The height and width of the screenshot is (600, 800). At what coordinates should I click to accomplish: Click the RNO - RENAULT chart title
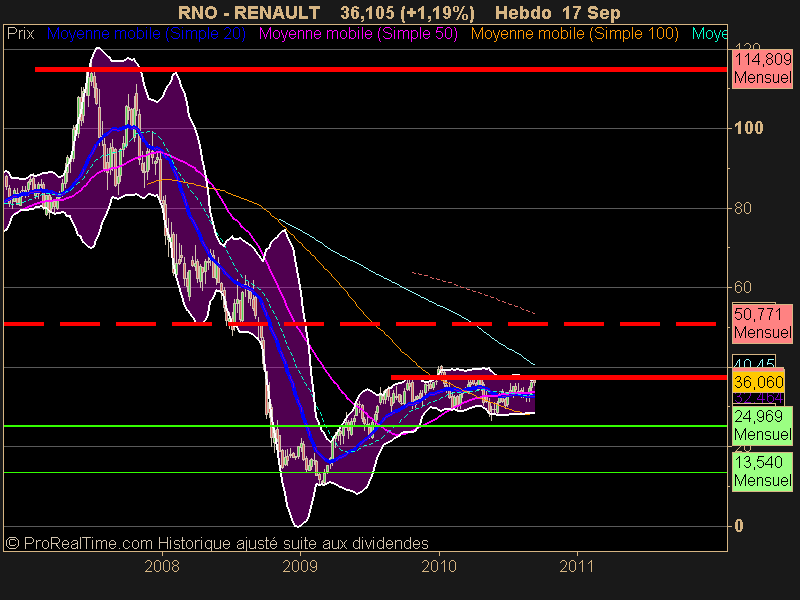click(x=249, y=12)
